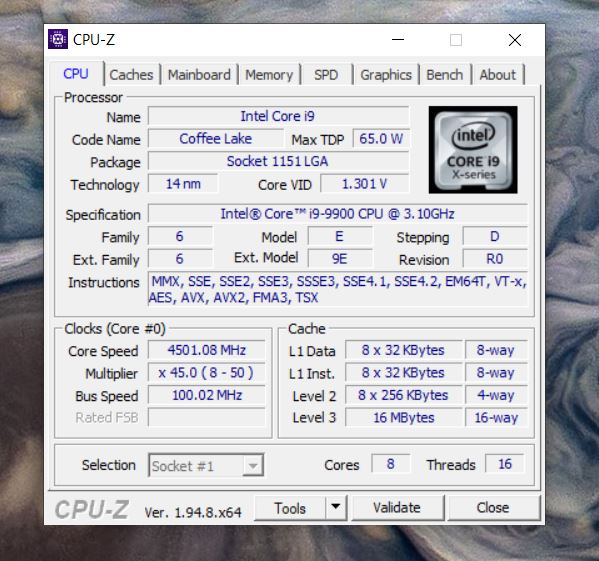Click the Cores count '8'

(390, 464)
